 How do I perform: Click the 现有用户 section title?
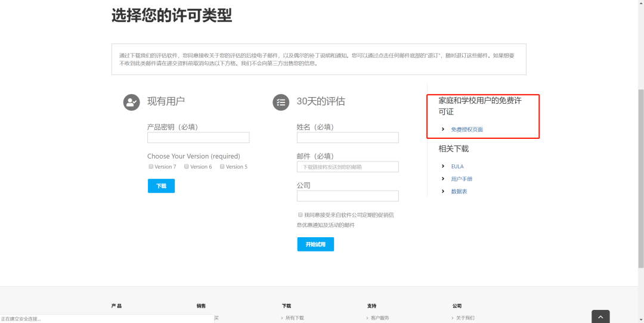[x=166, y=101]
